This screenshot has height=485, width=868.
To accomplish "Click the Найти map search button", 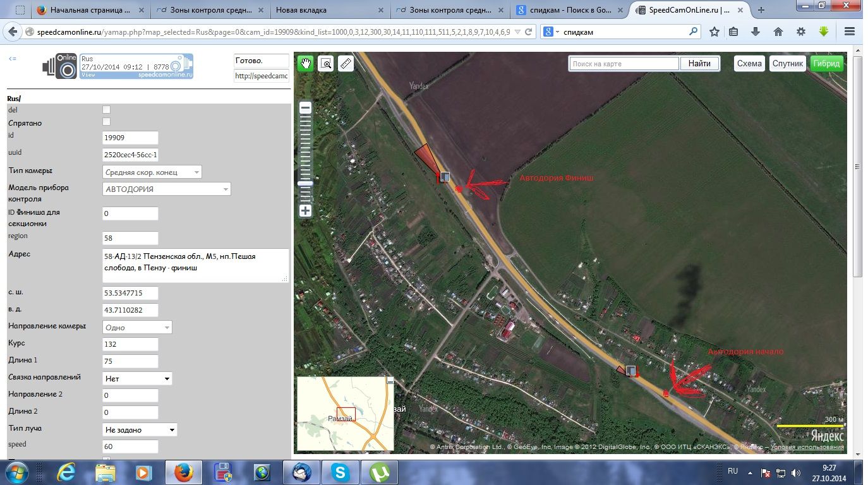I will 699,63.
